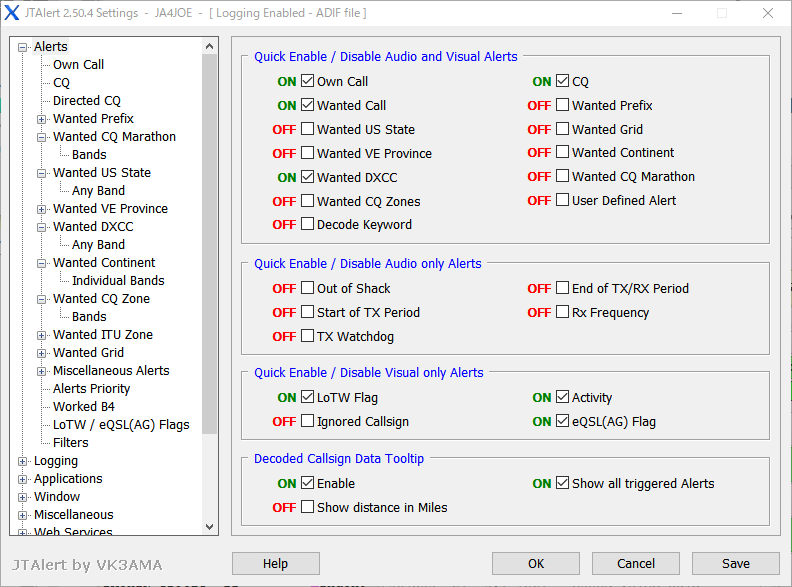Select Bands under Wanted CQ Marathon

(89, 155)
